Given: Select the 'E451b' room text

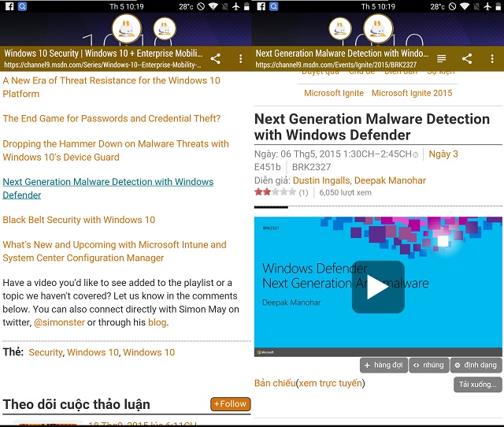Looking at the screenshot, I should tap(268, 167).
